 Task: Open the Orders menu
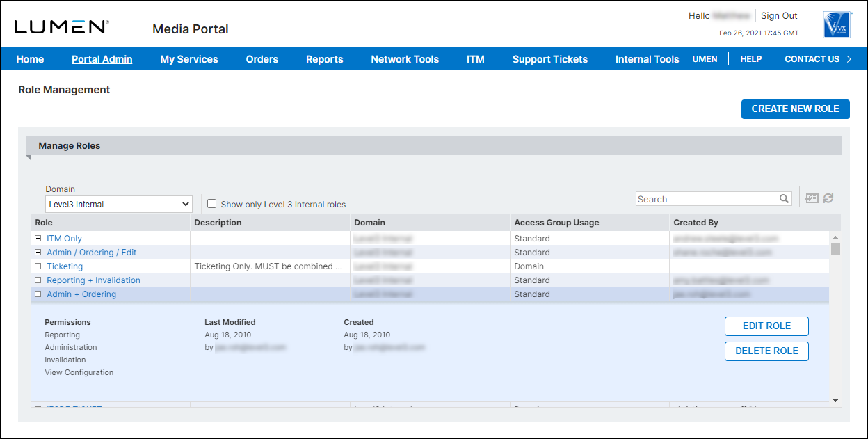click(x=262, y=59)
